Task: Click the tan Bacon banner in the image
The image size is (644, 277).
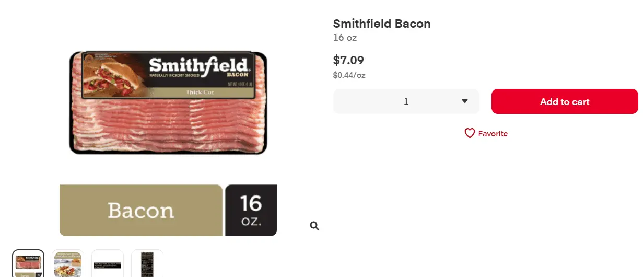Action: coord(141,210)
